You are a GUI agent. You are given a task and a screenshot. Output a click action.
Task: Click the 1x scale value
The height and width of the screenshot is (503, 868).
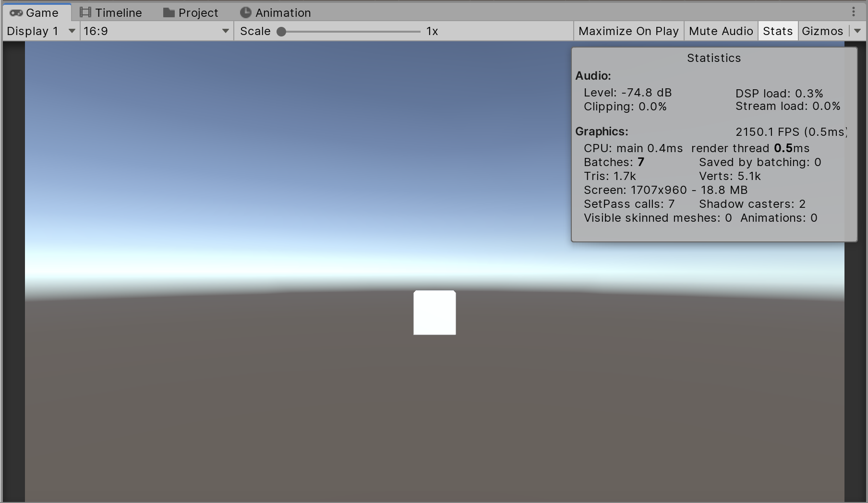point(432,31)
